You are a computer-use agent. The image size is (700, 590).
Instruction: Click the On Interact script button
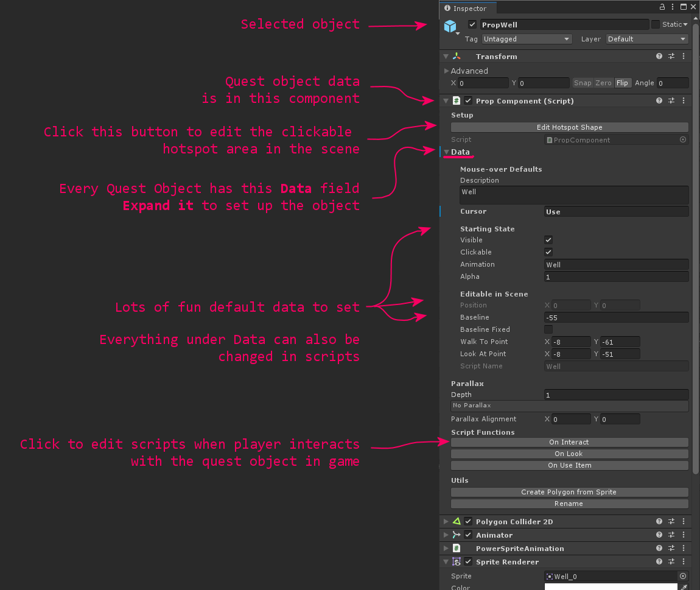[x=569, y=442]
